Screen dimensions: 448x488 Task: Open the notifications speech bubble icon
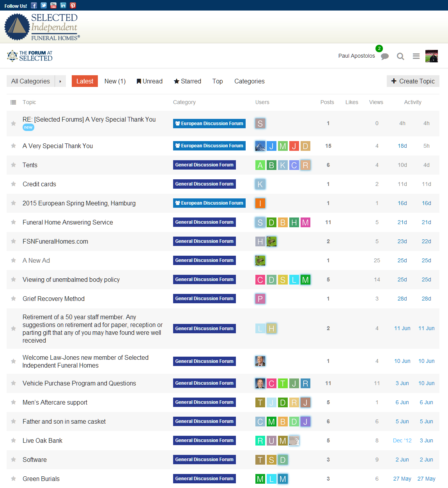coord(385,57)
